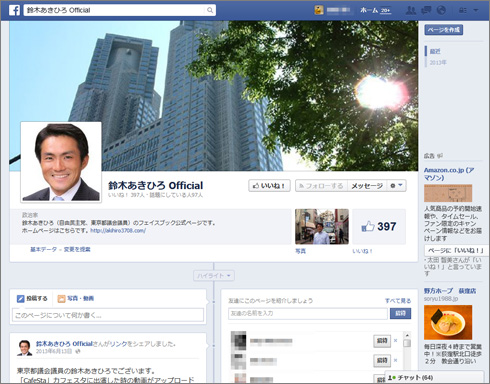The image size is (490, 384).
Task: Open the akihiro3708.com homepage link
Action: point(118,230)
